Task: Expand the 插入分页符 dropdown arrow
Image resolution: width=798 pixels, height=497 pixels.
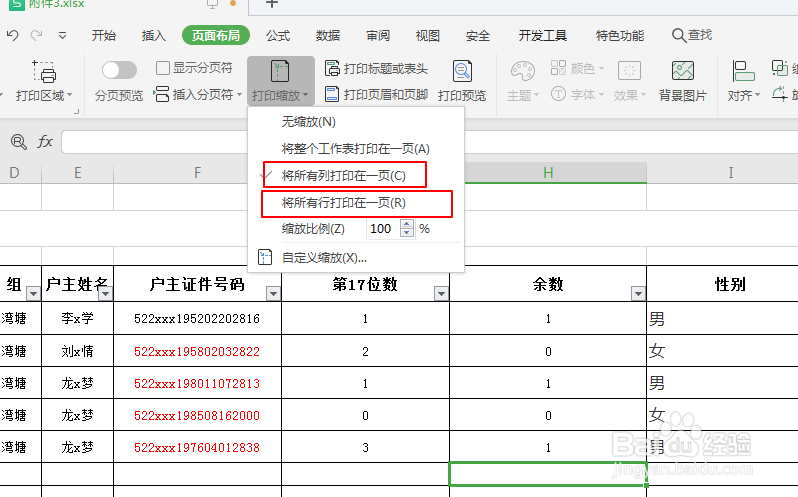Action: 239,95
